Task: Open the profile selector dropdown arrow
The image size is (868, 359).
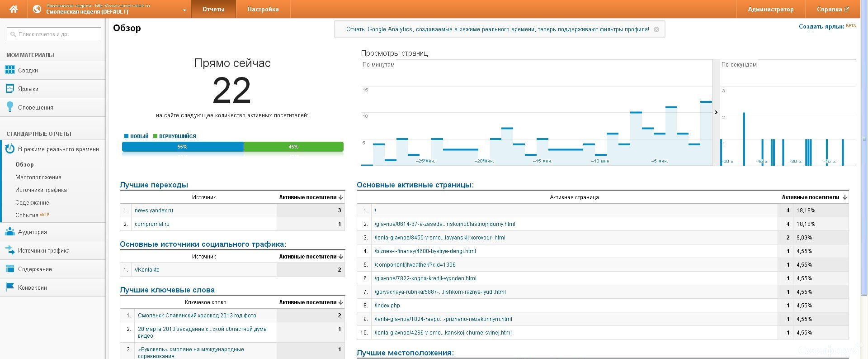Action: pos(184,10)
